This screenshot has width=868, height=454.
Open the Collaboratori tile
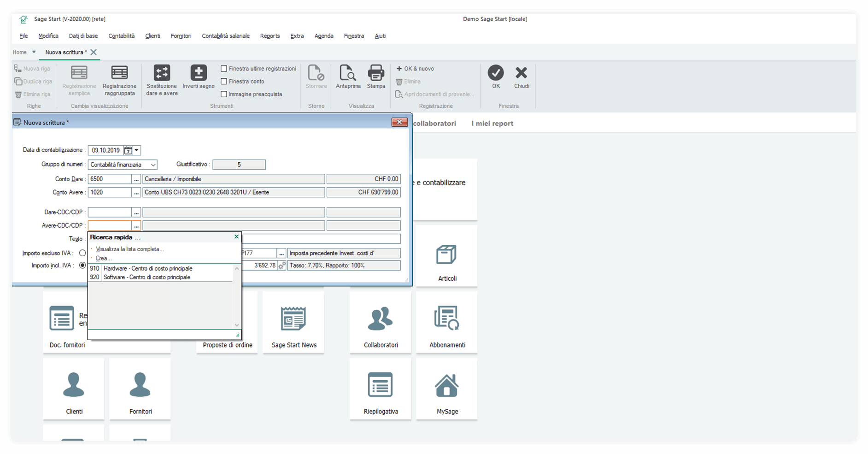(380, 322)
